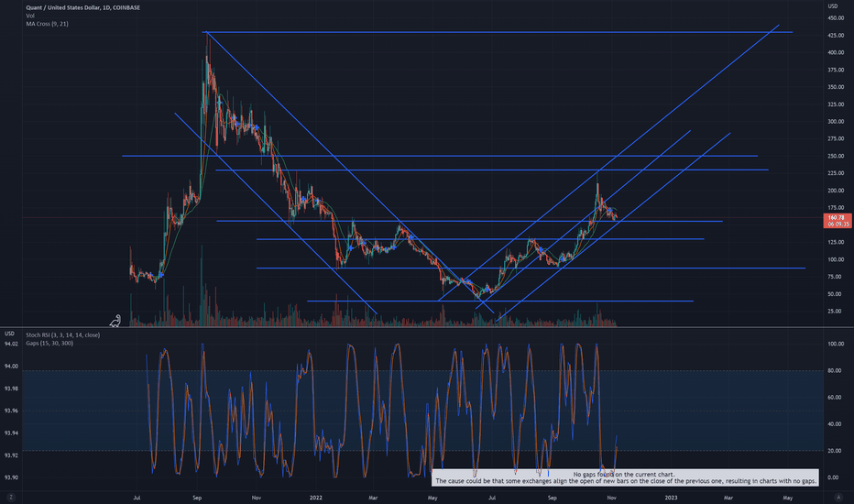Click the divider between the price and Stoch RSI panes
Viewport: 854px width, 504px height.
pyautogui.click(x=427, y=327)
